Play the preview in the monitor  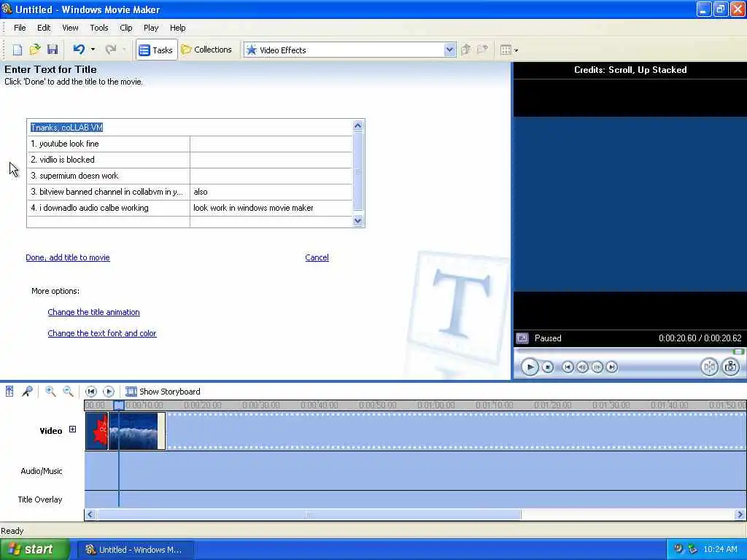(x=530, y=367)
